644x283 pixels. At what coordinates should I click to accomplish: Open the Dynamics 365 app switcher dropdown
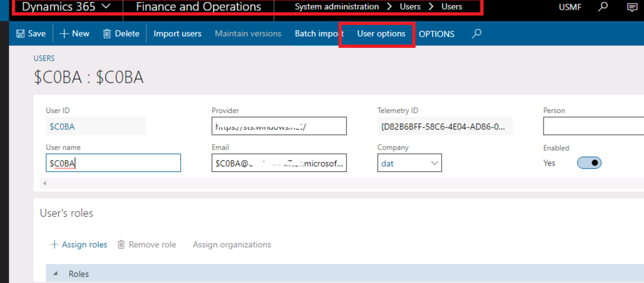point(66,7)
